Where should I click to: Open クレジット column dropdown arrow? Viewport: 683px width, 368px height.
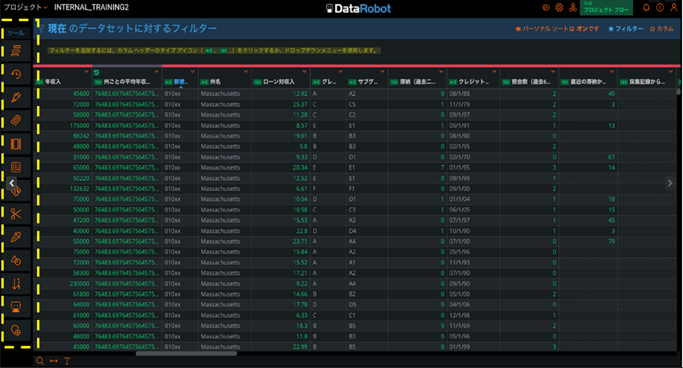point(494,71)
